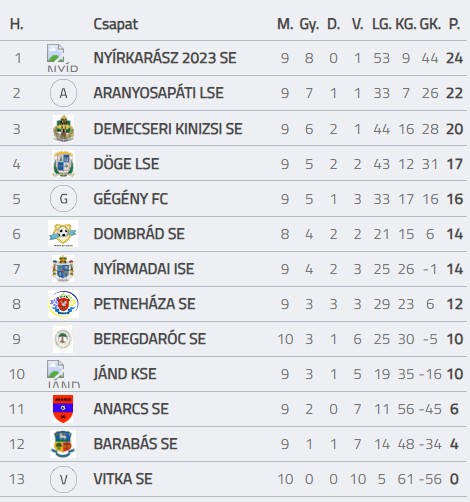Click the GK. goal difference header
The height and width of the screenshot is (502, 470).
[430, 24]
